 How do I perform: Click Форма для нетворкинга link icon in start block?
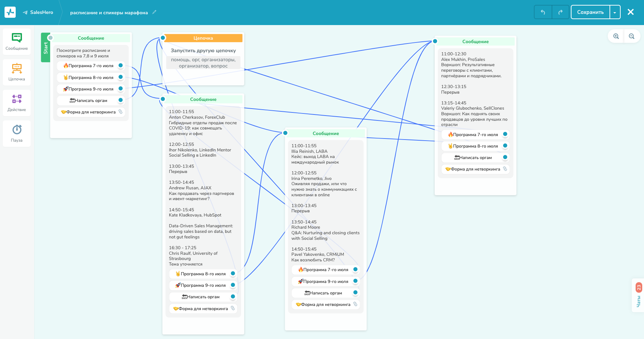(x=121, y=112)
